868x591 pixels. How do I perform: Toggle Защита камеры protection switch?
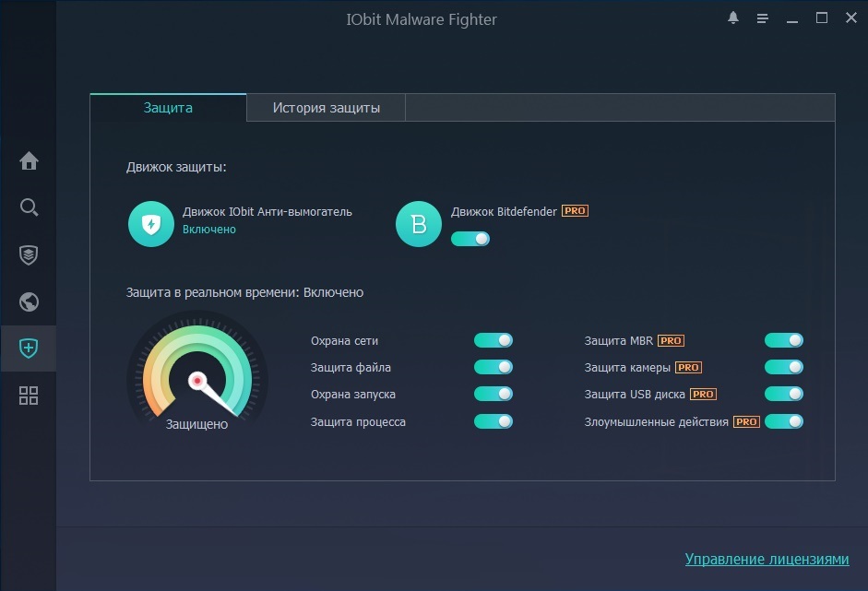[783, 367]
